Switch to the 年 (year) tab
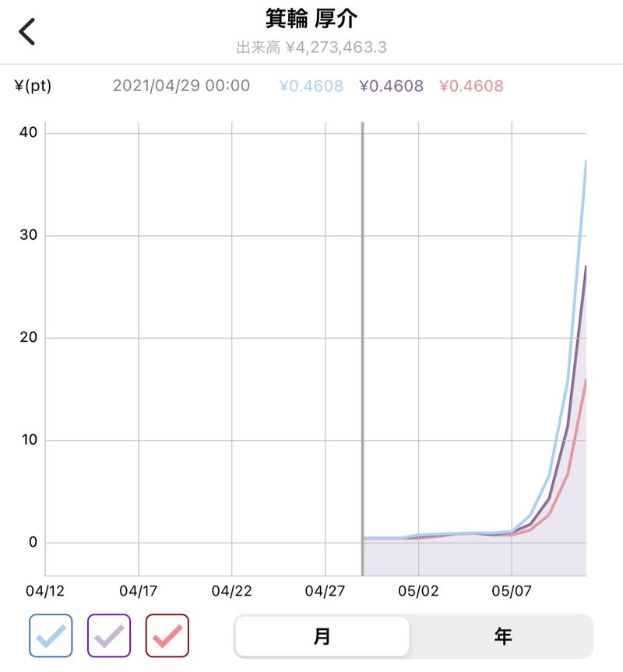 [502, 636]
